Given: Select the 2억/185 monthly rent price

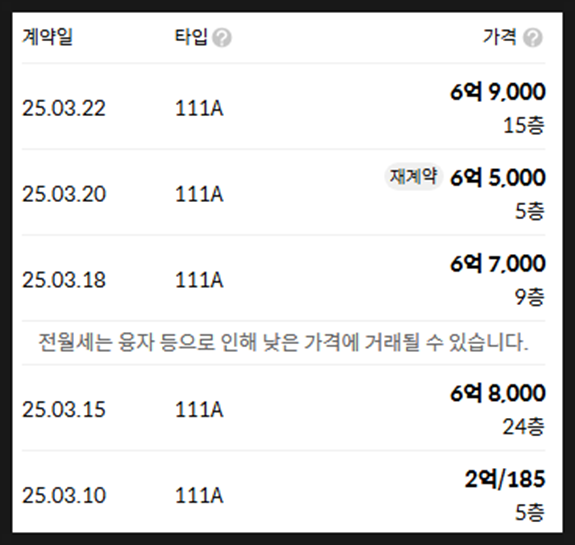Looking at the screenshot, I should click(x=505, y=479).
